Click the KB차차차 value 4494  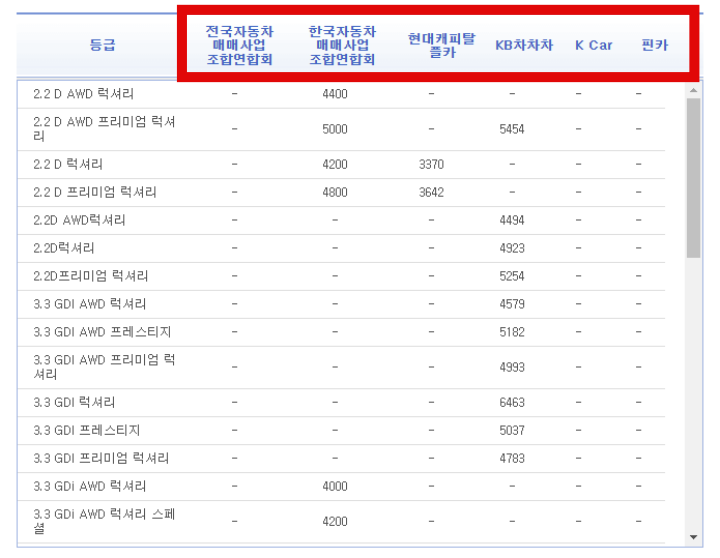[x=512, y=220]
